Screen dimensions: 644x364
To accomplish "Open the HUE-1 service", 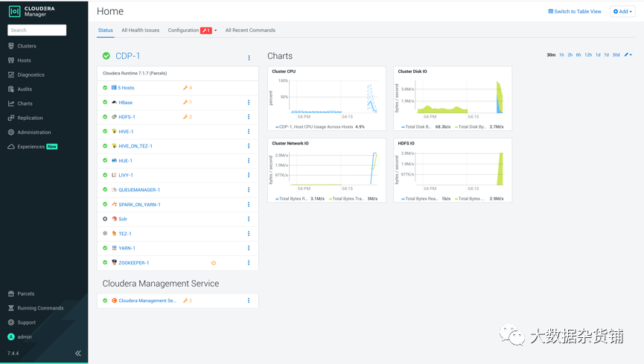I will [x=125, y=161].
